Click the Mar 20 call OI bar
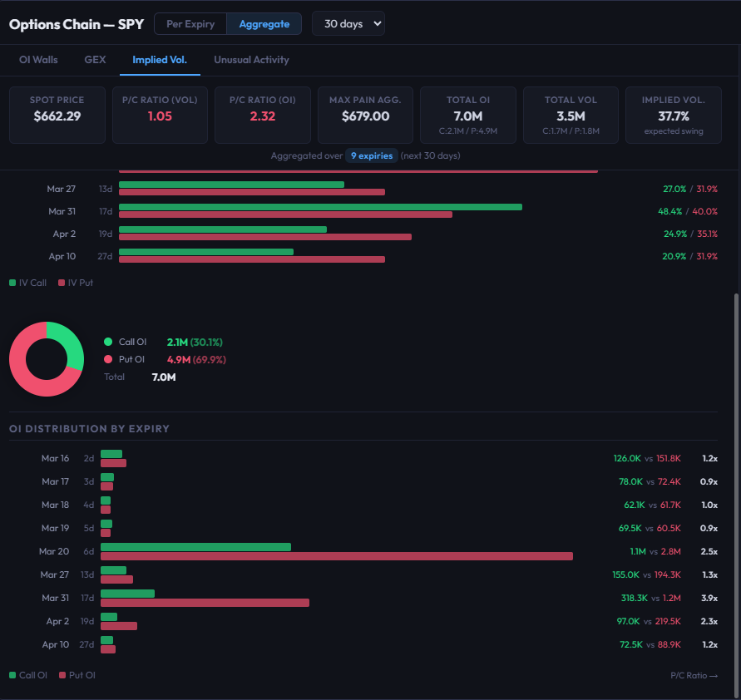Image resolution: width=741 pixels, height=700 pixels. click(x=195, y=547)
